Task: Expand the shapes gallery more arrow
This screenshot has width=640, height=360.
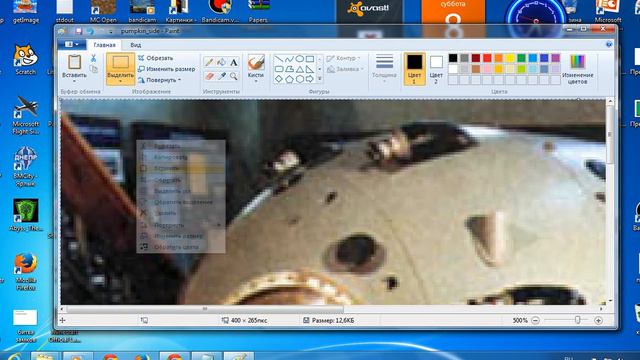Action: click(x=320, y=79)
